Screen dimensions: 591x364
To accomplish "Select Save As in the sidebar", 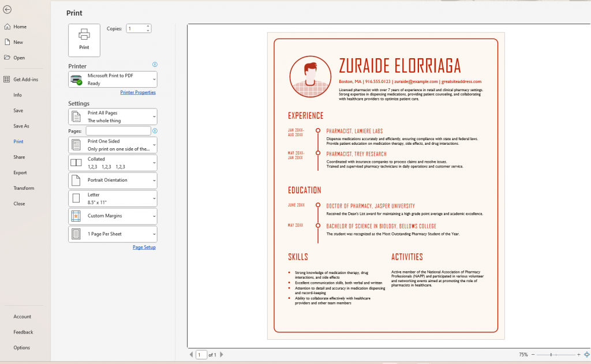I will tap(21, 126).
